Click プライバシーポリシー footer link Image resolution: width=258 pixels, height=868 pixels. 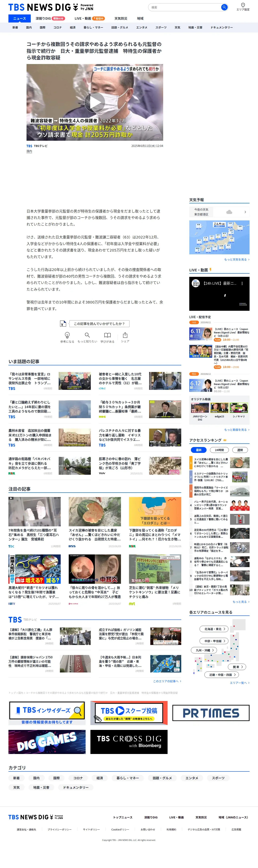(x=59, y=829)
